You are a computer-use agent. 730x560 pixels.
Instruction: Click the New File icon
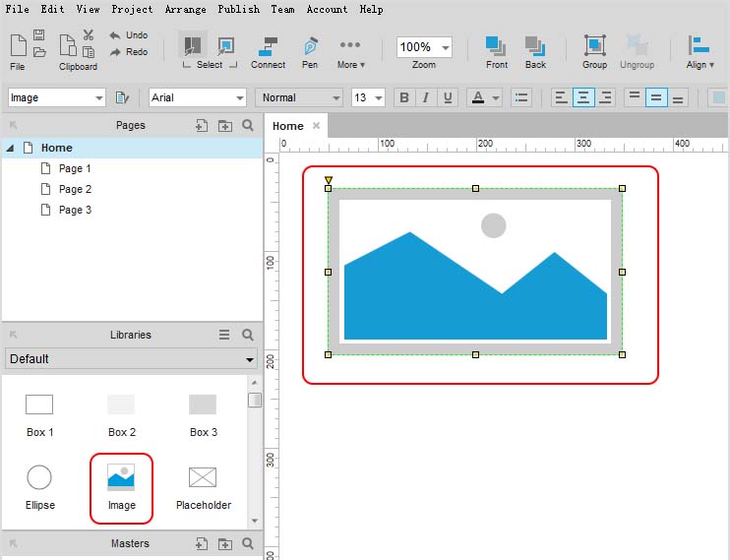[18, 45]
